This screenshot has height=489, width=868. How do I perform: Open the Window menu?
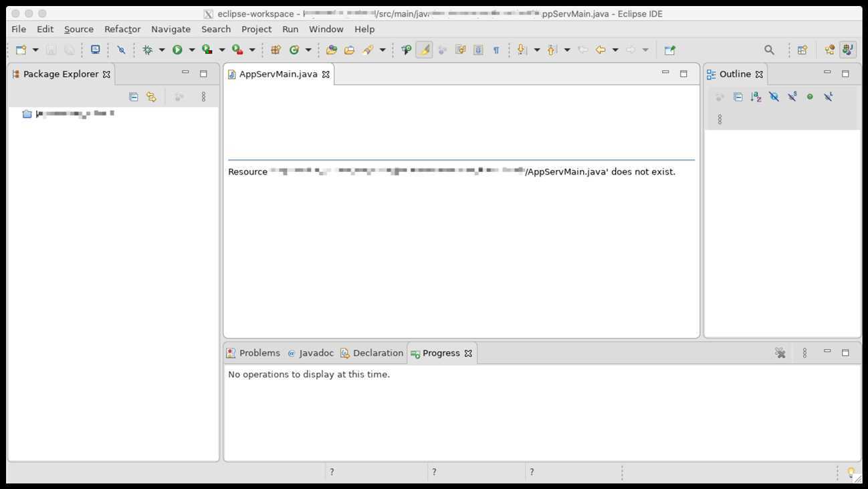pos(326,29)
